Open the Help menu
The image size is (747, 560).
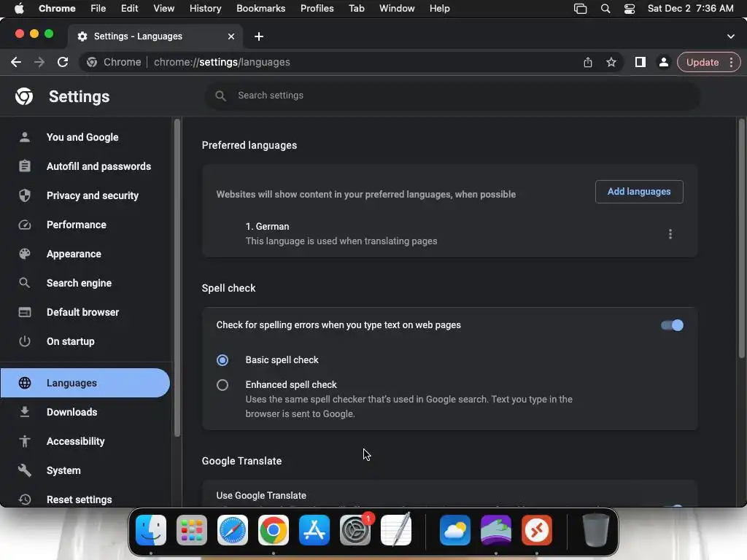pyautogui.click(x=439, y=9)
